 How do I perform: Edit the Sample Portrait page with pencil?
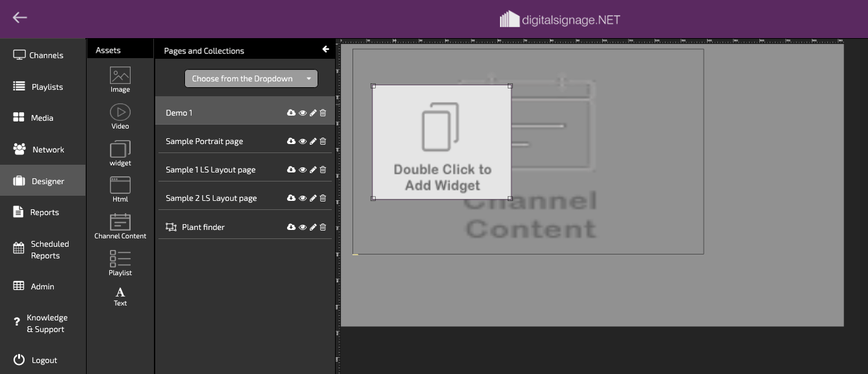point(313,141)
